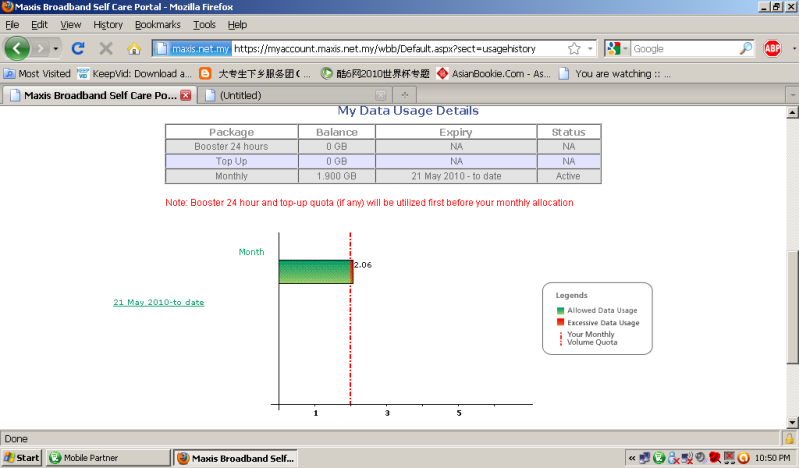Screen dimensions: 799x468
Task: Open the History menu
Action: pos(108,24)
